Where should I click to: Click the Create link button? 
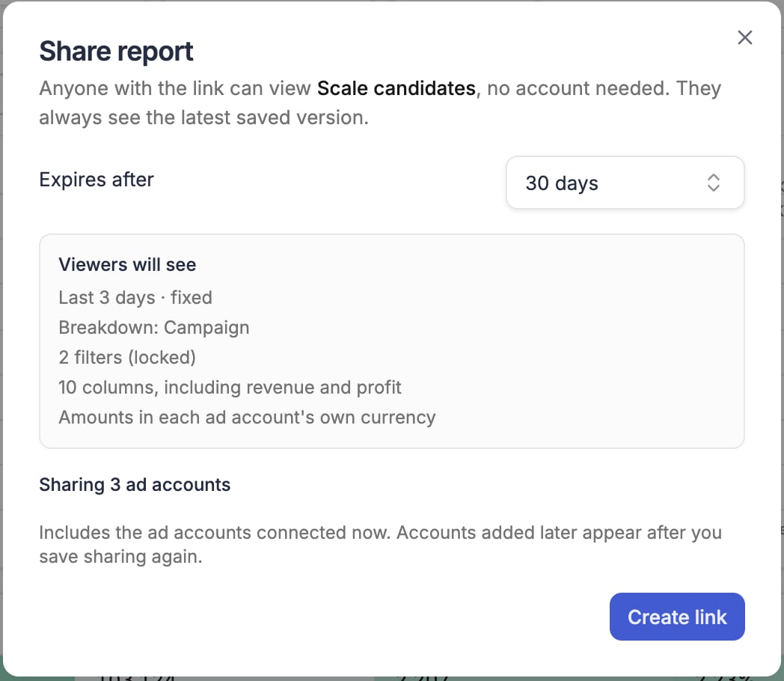click(677, 617)
